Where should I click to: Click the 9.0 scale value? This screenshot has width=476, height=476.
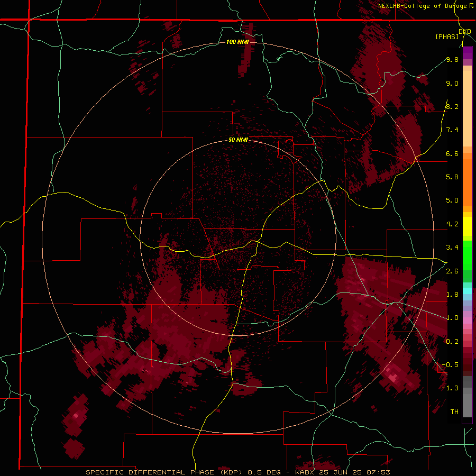point(452,83)
